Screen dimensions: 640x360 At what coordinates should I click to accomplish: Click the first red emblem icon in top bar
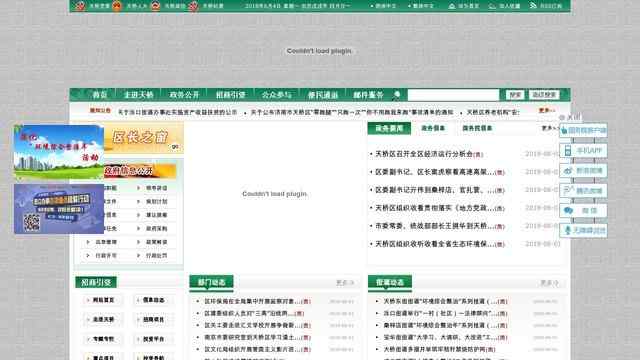[80, 6]
